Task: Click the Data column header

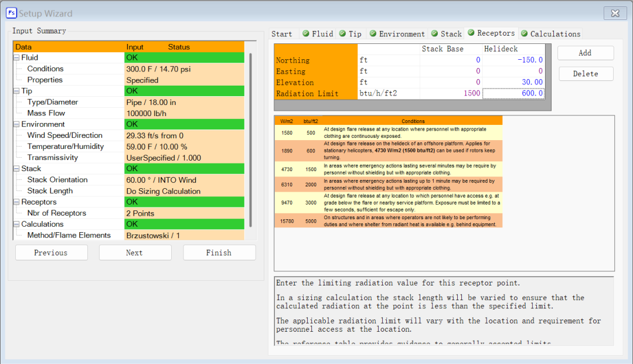Action: click(x=23, y=47)
